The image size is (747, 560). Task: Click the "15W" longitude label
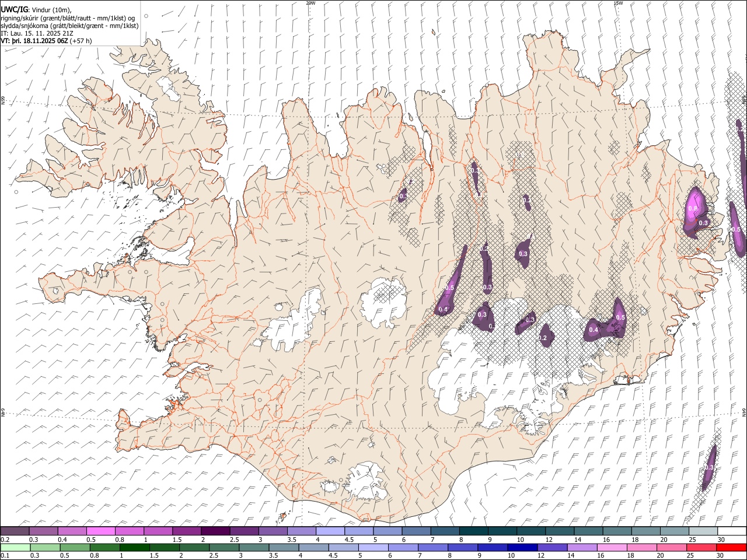[619, 3]
